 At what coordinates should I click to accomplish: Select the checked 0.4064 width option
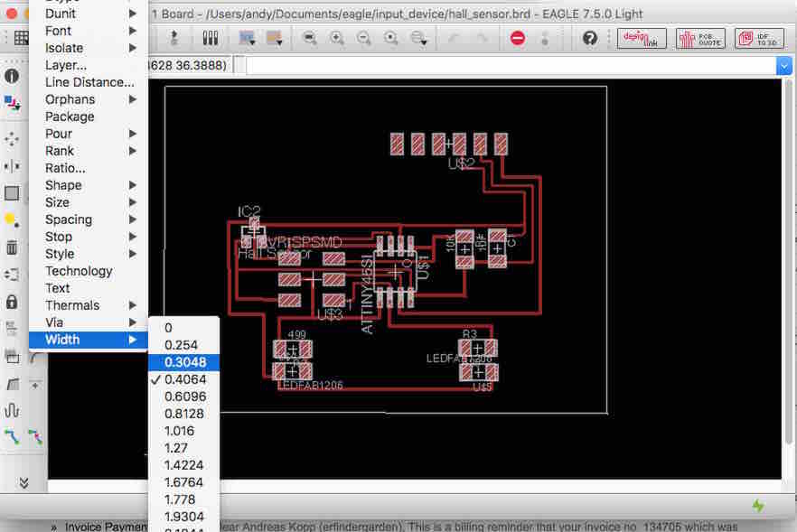184,379
